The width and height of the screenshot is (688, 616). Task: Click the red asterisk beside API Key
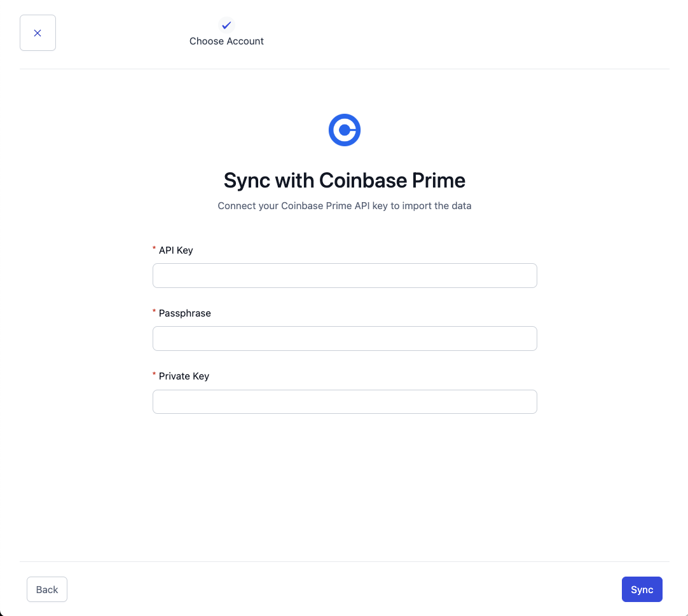tap(155, 249)
